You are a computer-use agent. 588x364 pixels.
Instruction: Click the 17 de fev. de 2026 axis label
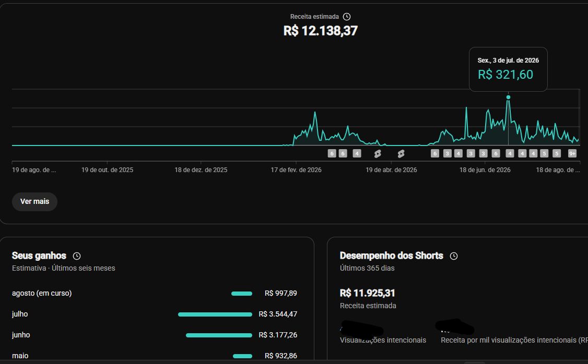tap(296, 170)
